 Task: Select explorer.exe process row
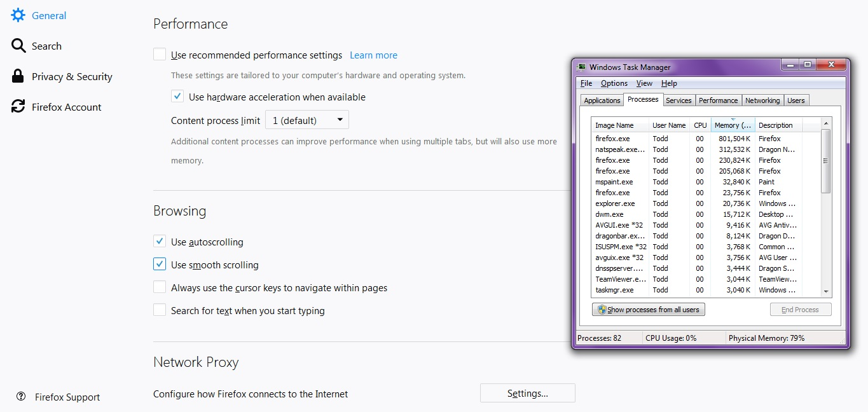(706, 203)
